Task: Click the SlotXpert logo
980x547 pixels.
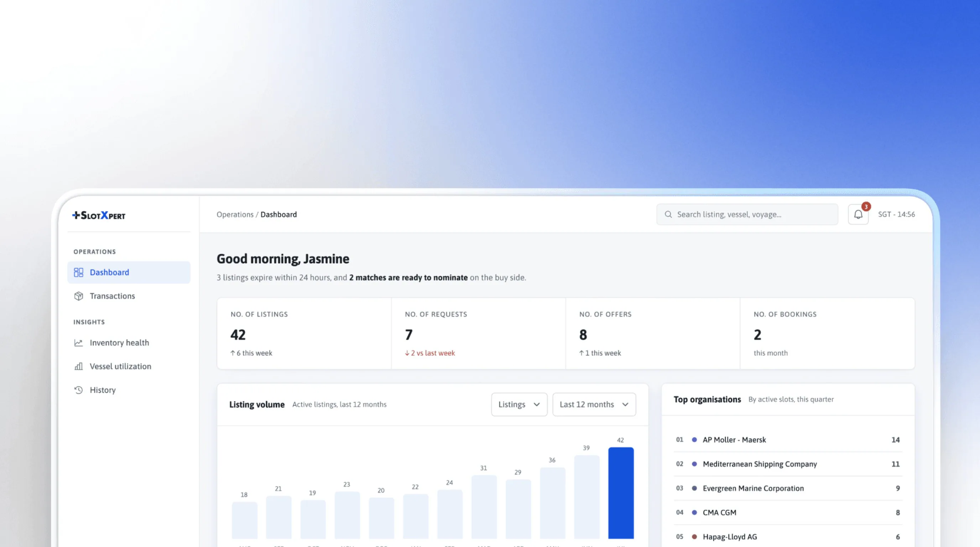Action: click(99, 215)
